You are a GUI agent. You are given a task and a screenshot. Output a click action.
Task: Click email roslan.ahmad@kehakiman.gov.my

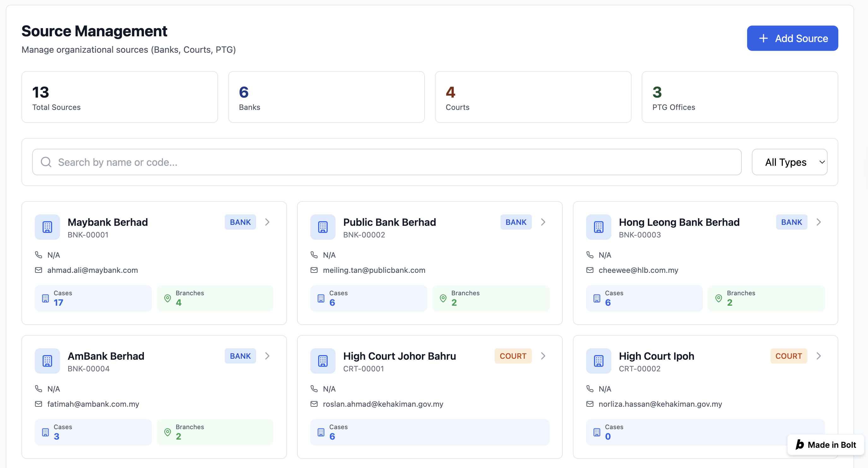coord(383,404)
